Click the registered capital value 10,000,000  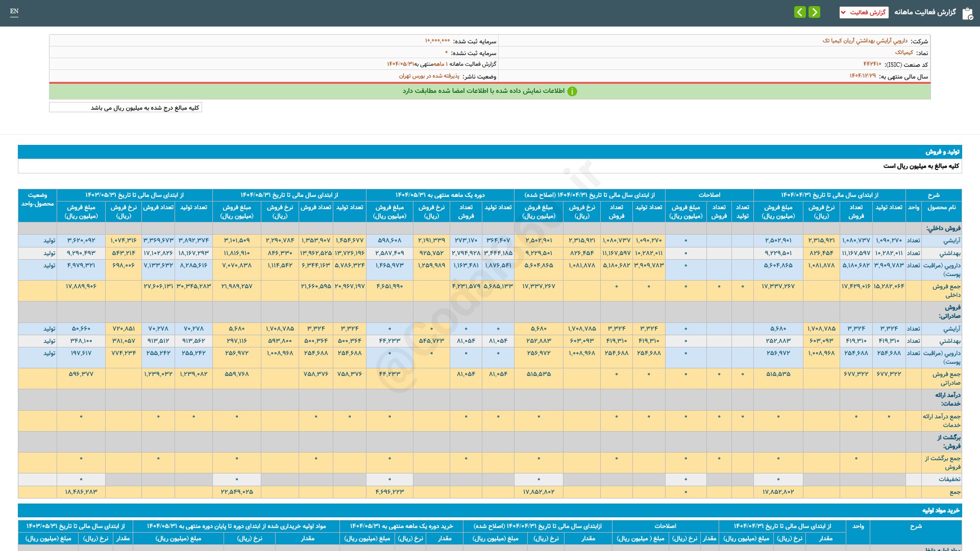(x=437, y=41)
